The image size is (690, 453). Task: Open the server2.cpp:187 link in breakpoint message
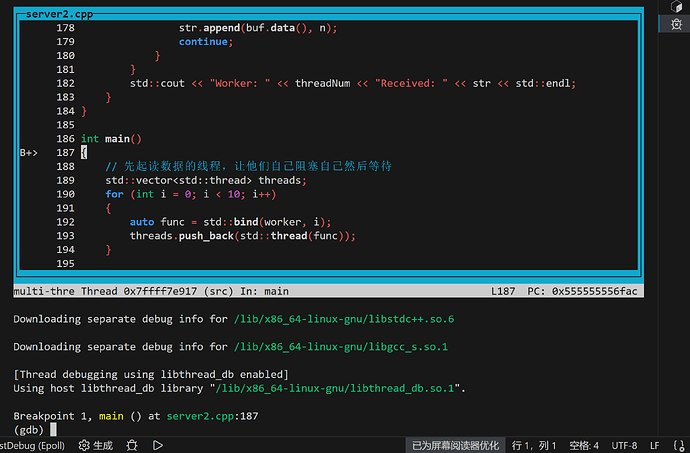213,416
